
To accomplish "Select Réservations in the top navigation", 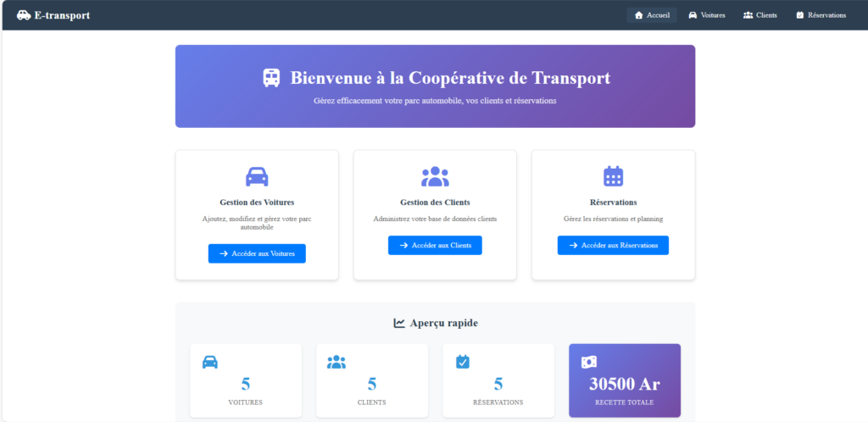I will click(821, 15).
